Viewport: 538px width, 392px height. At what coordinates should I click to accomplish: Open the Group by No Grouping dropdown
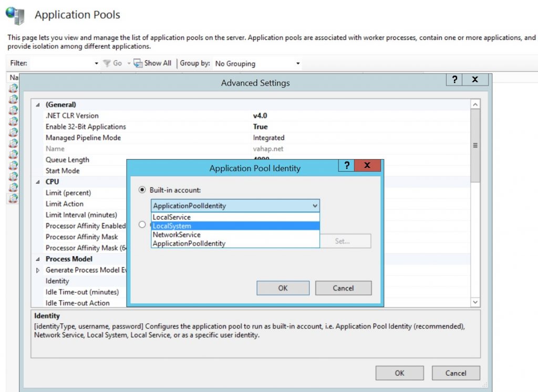pyautogui.click(x=257, y=63)
